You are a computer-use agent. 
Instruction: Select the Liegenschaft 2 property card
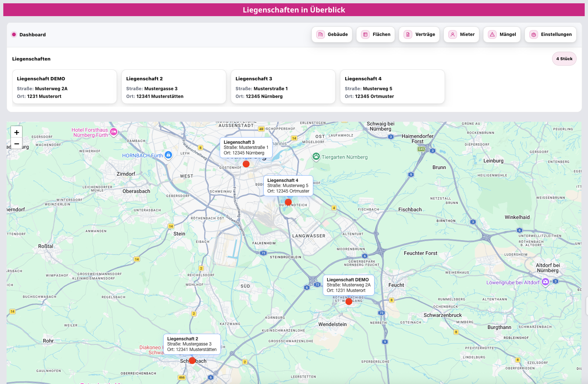pyautogui.click(x=174, y=87)
